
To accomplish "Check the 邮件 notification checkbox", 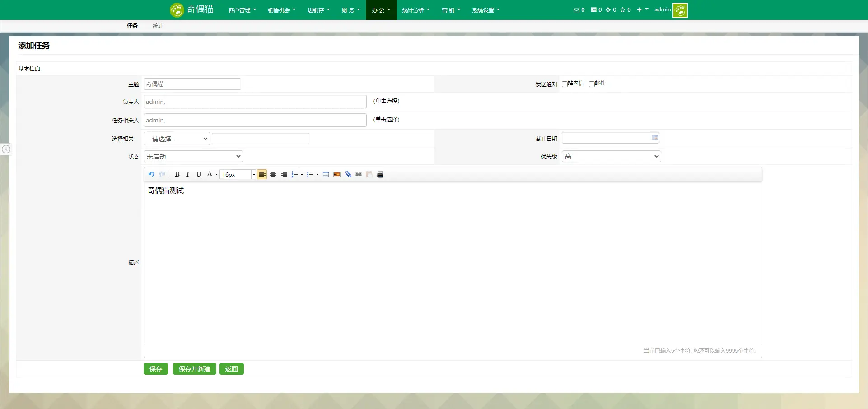I will coord(592,84).
